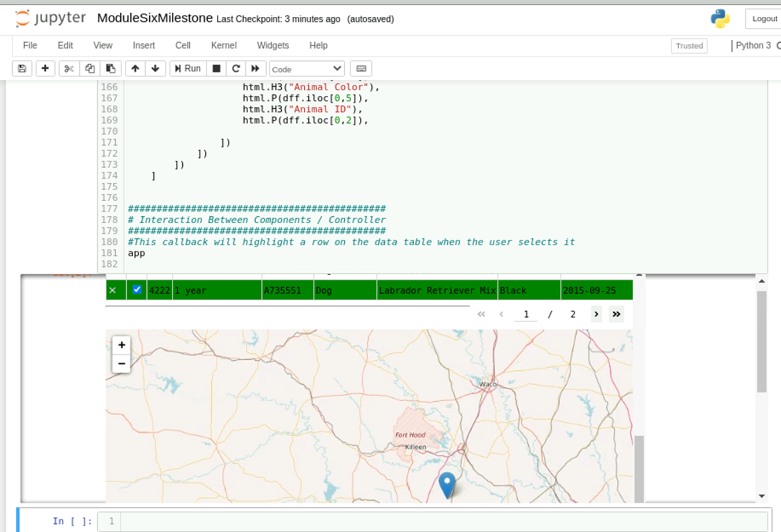
Task: Copy selected cells icon
Action: (x=90, y=68)
